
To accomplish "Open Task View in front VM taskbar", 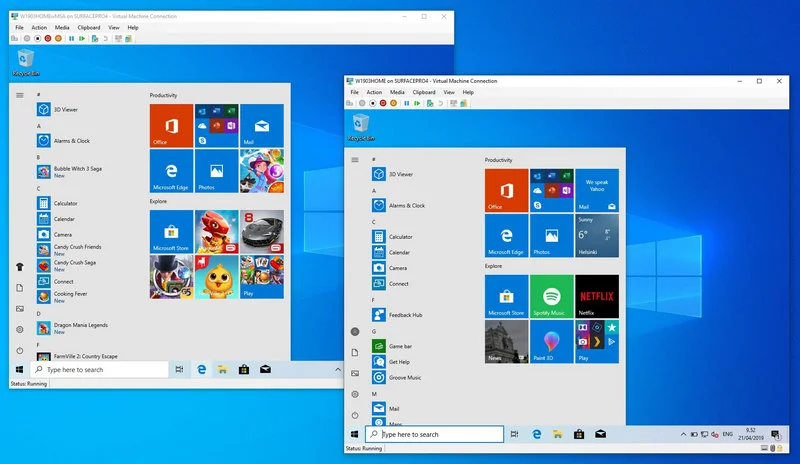I will (x=514, y=435).
